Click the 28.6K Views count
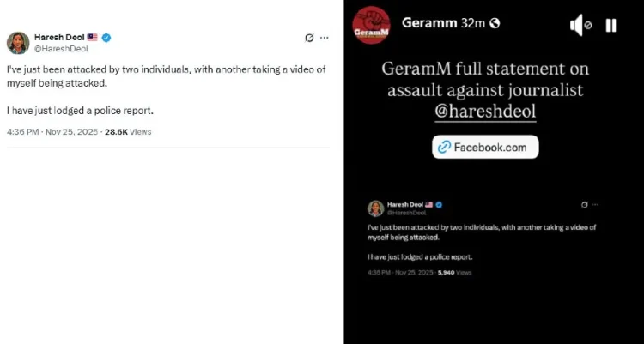The image size is (644, 344). pos(128,132)
